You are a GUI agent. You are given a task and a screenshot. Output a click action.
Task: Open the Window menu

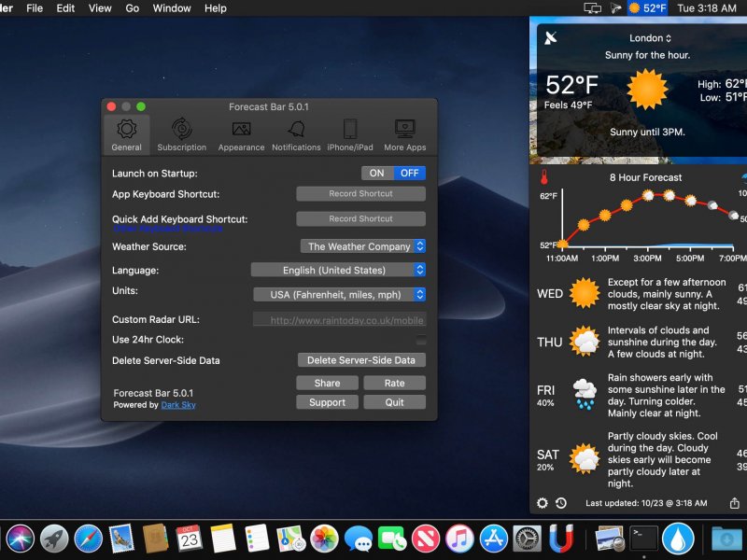click(172, 8)
